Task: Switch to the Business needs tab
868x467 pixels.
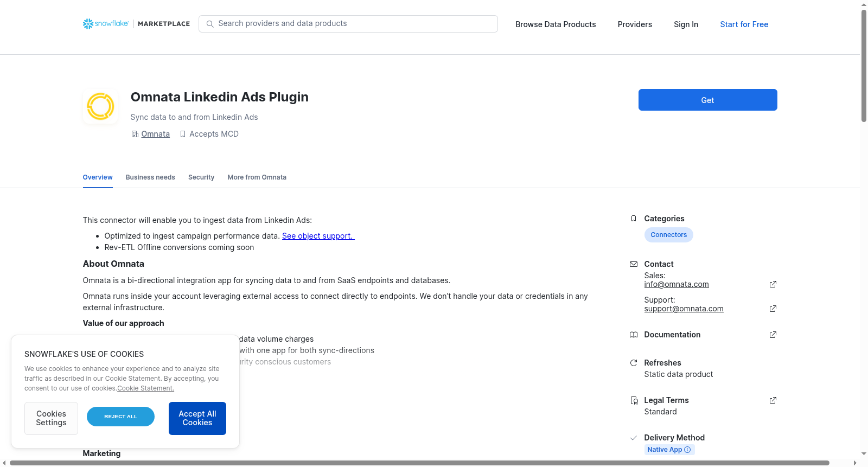Action: pyautogui.click(x=150, y=177)
